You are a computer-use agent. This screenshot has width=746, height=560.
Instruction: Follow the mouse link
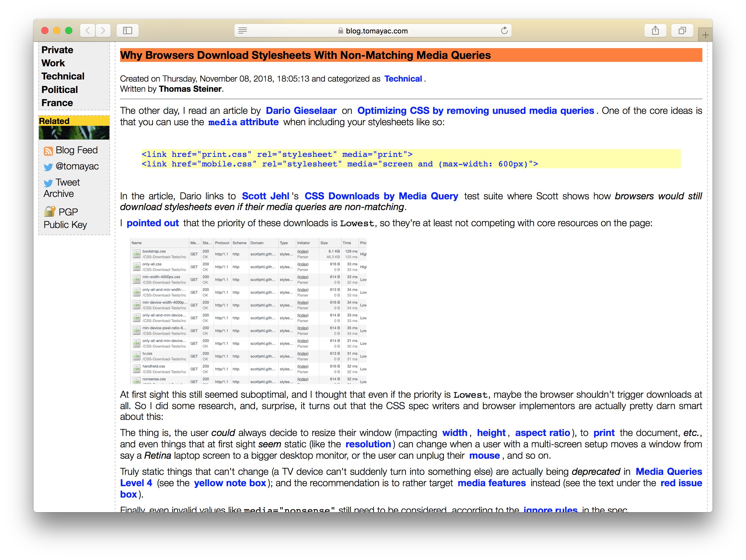click(484, 456)
